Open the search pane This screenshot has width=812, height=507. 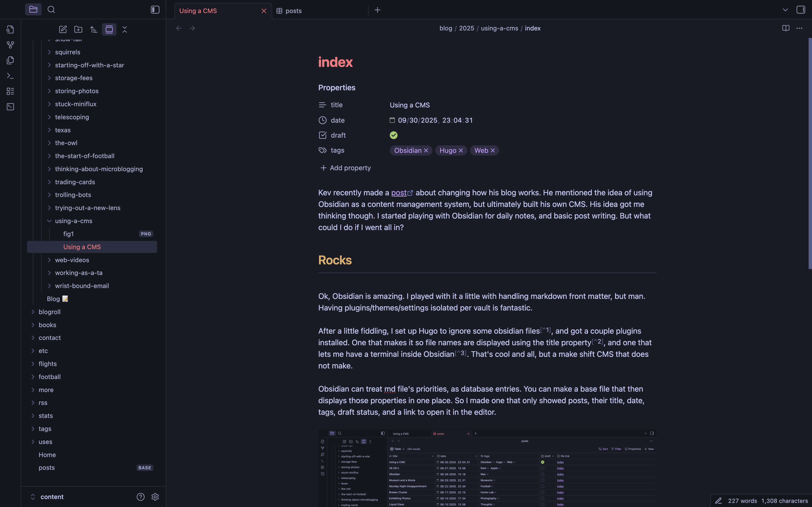point(51,10)
